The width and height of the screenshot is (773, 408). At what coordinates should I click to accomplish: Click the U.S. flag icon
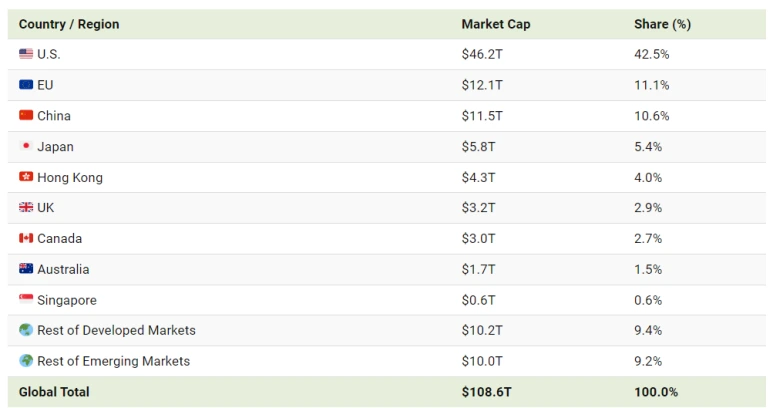[x=26, y=54]
